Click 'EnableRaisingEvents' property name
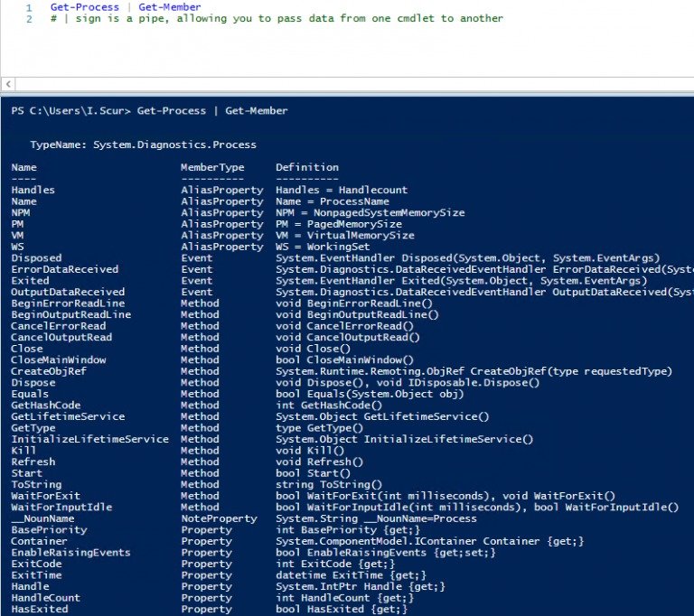 tap(71, 552)
